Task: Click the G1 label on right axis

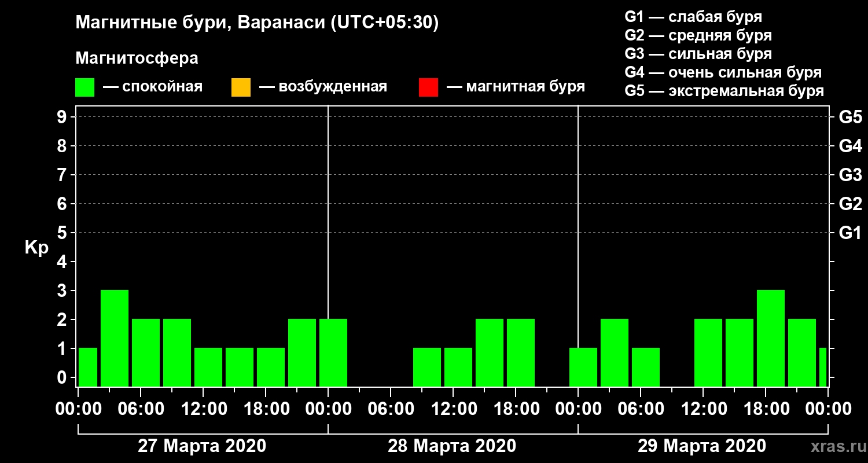Action: [850, 233]
